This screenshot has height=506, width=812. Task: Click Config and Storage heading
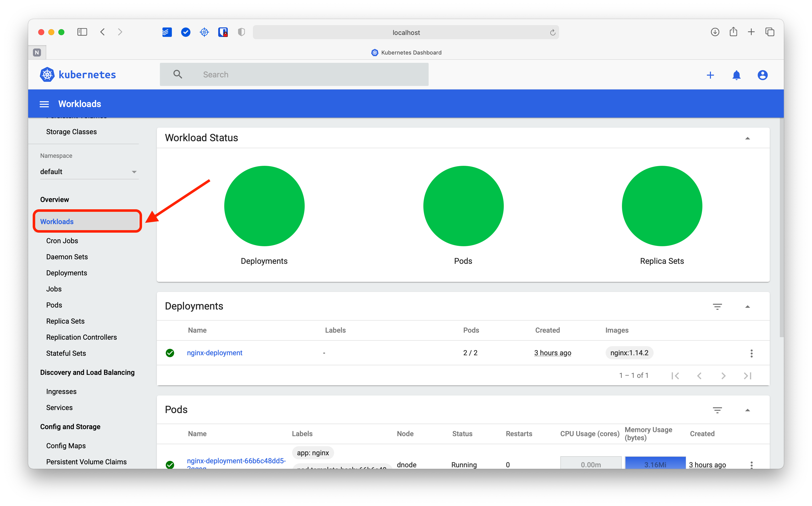point(70,427)
